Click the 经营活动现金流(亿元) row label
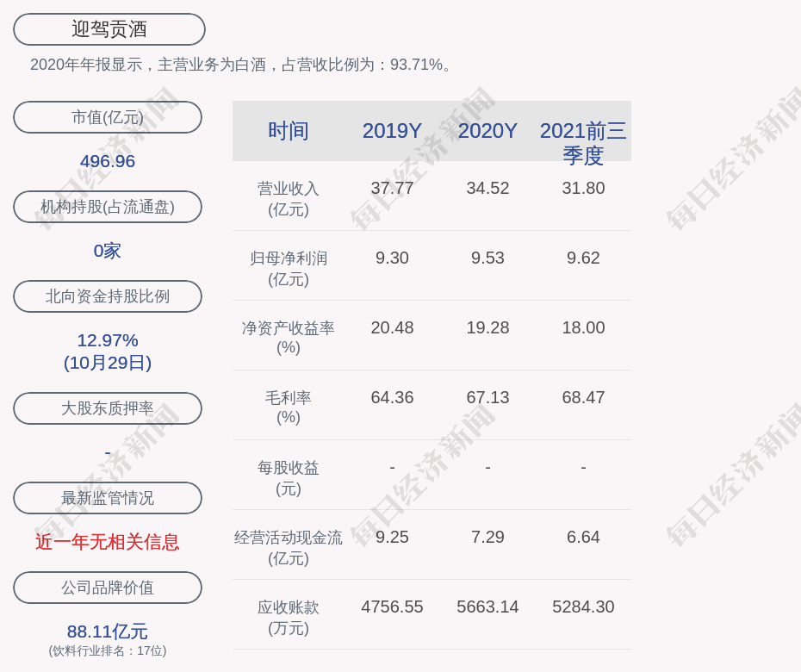Viewport: 801px width, 672px height. click(x=289, y=548)
